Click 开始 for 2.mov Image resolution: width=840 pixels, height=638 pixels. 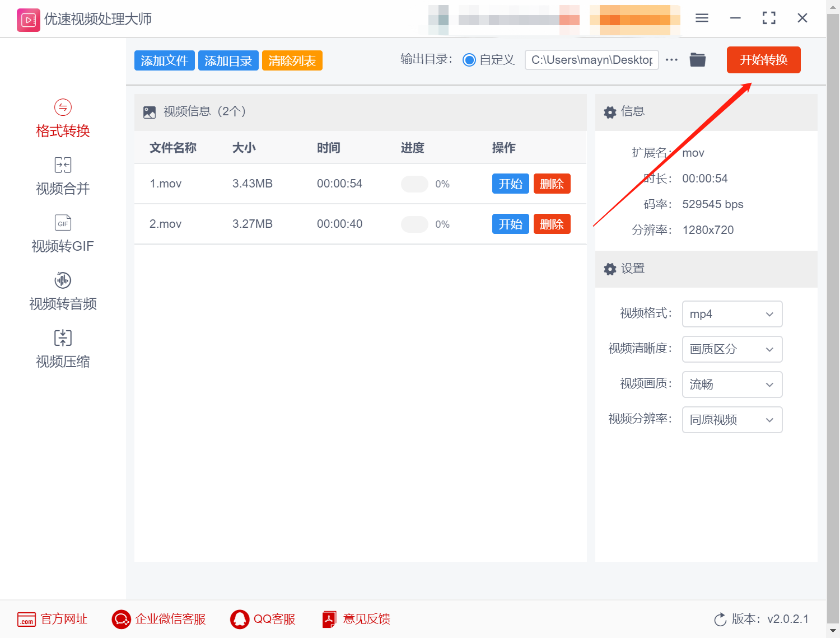point(511,224)
